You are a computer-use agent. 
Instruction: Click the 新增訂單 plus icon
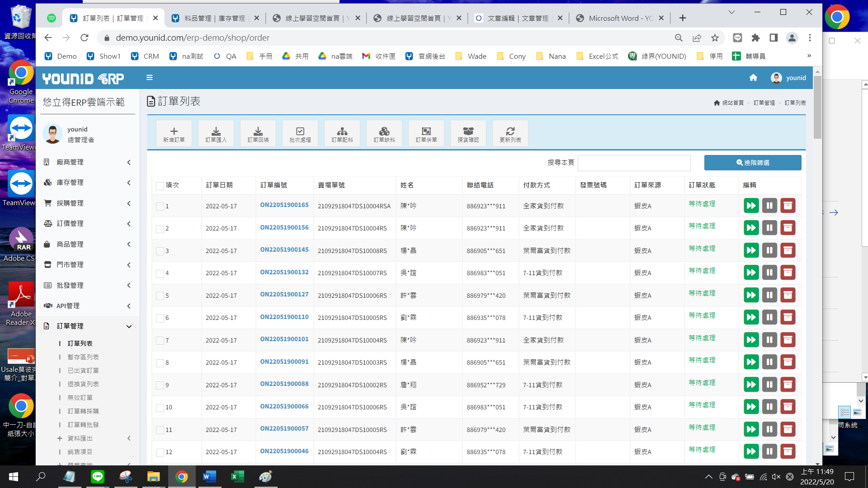coord(174,131)
